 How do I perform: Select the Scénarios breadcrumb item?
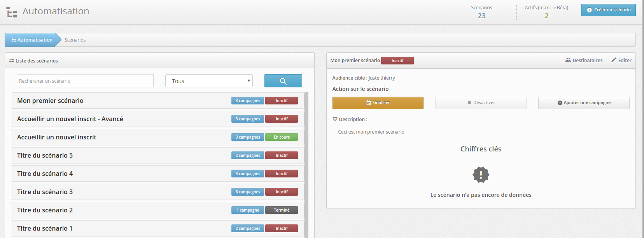coord(75,40)
